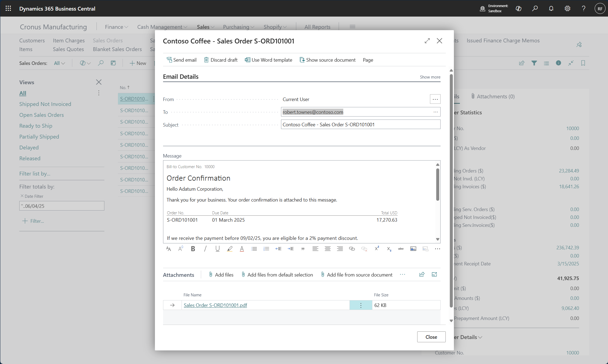
Task: Click Show source document action
Action: pyautogui.click(x=328, y=60)
